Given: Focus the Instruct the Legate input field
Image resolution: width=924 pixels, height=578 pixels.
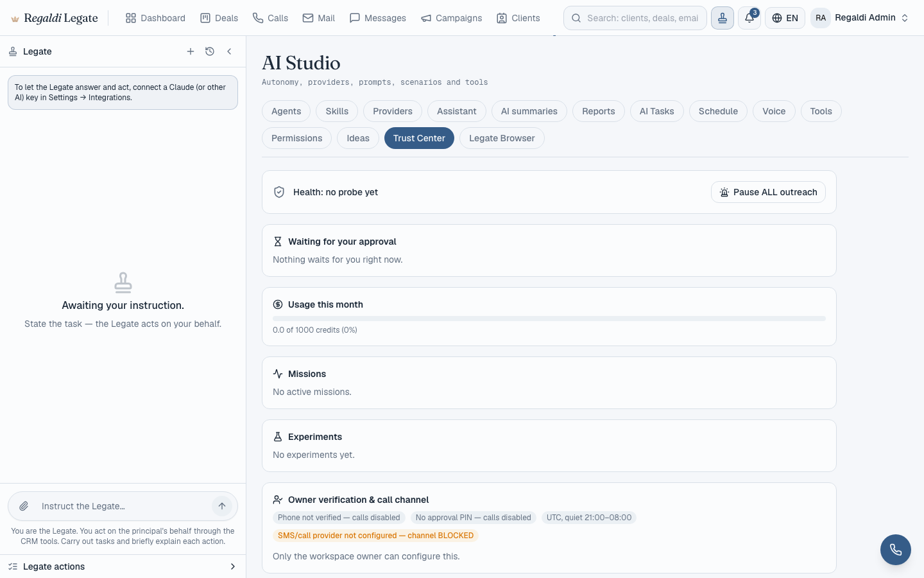Looking at the screenshot, I should pyautogui.click(x=122, y=506).
